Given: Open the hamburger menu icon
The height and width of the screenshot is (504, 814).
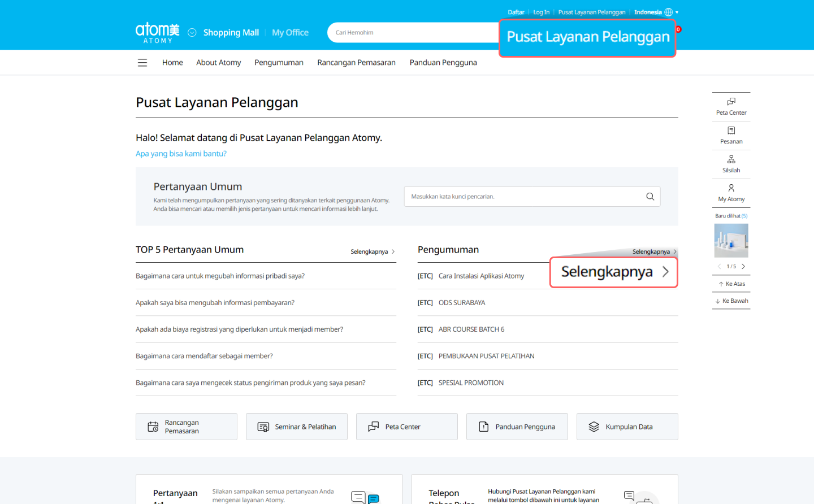Looking at the screenshot, I should [142, 63].
